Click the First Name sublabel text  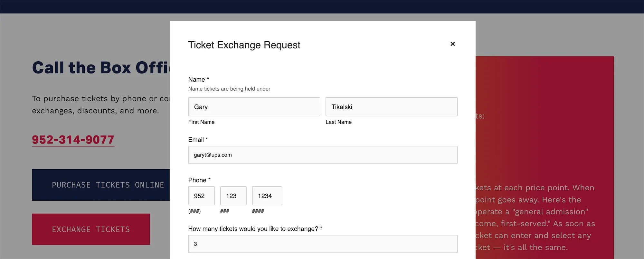(x=201, y=122)
